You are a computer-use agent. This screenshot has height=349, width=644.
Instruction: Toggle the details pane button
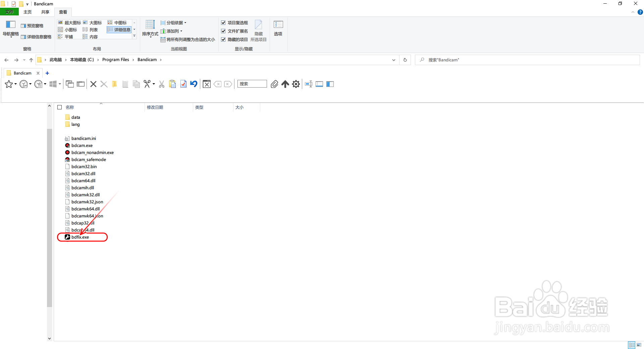point(36,37)
